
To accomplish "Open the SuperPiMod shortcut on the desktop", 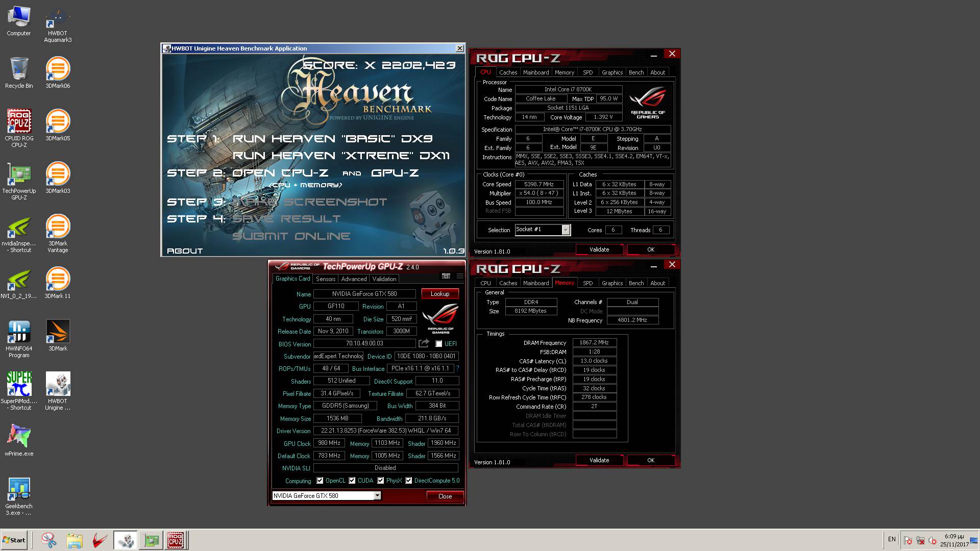I will 19,391.
